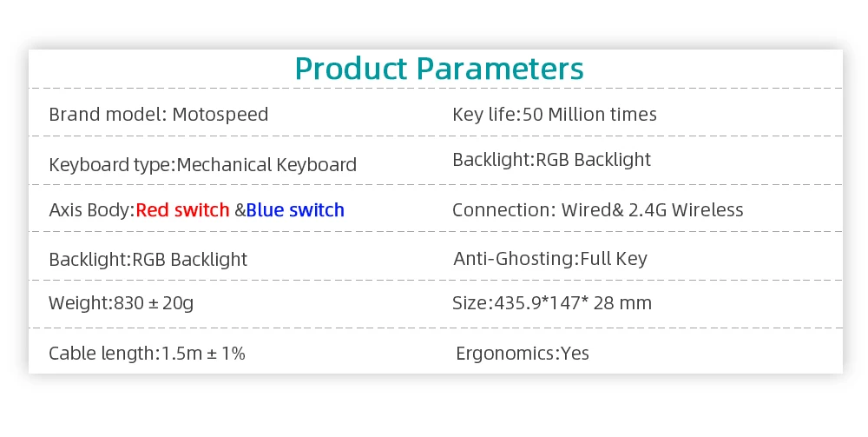
Task: Click the word Motospeed
Action: [220, 115]
